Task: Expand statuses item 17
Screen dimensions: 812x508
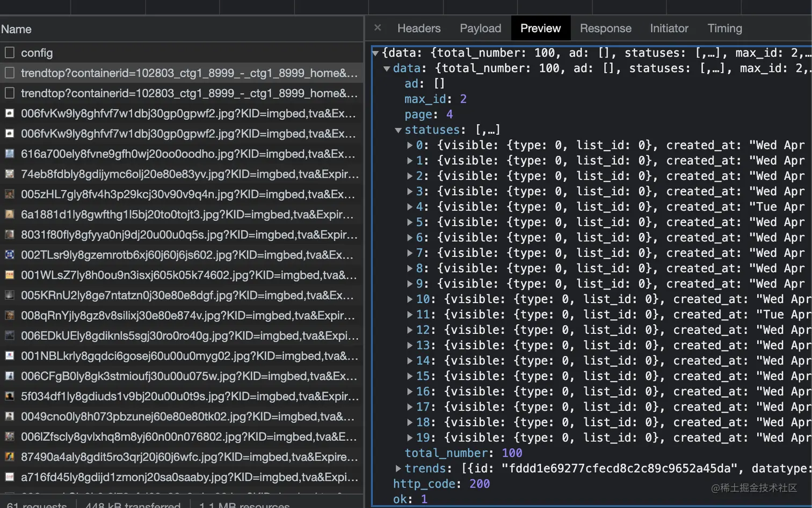Action: (410, 407)
